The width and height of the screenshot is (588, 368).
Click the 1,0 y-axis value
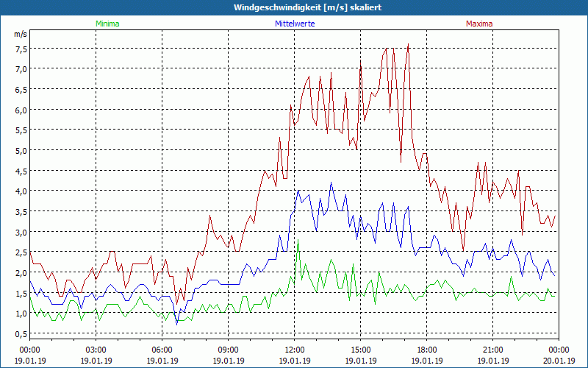[20, 314]
